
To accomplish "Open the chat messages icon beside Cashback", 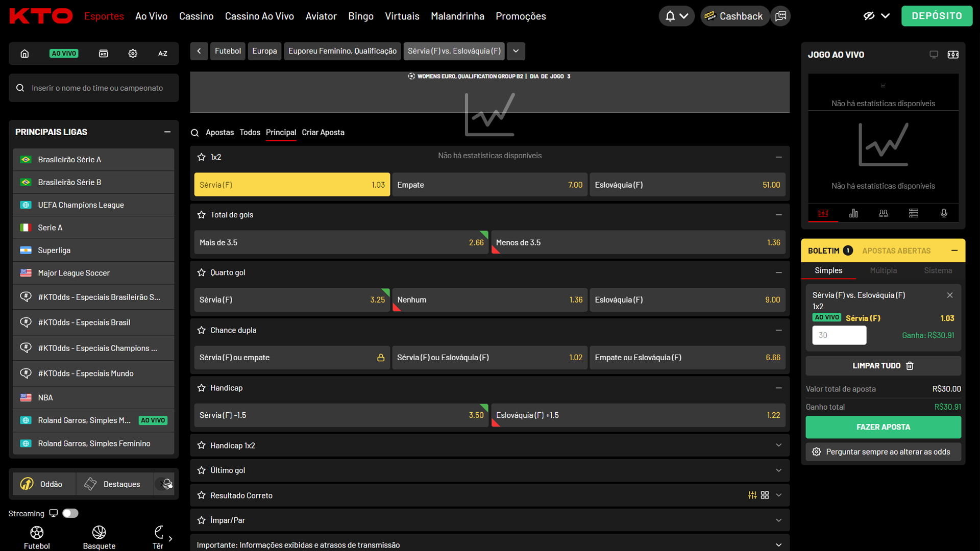I will click(x=780, y=16).
